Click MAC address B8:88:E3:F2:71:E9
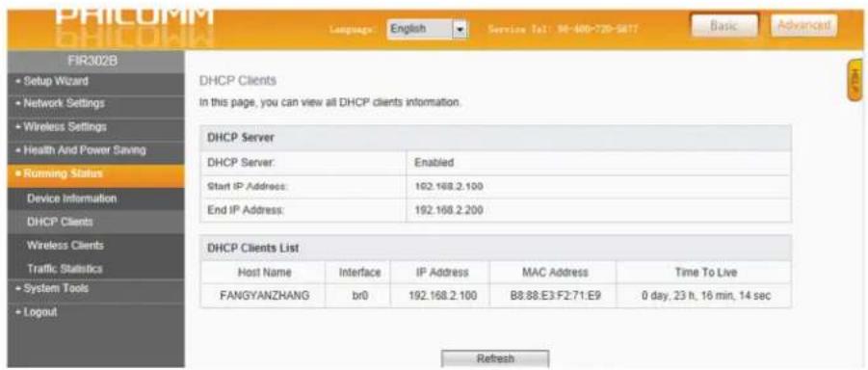 tap(555, 296)
